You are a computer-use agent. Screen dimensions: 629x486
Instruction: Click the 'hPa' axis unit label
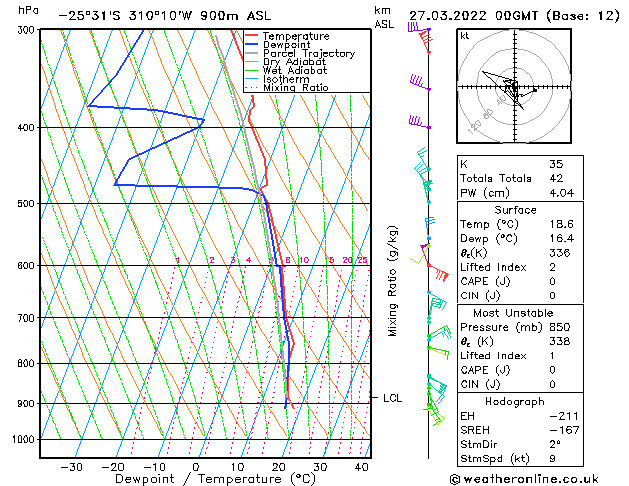coord(28,10)
